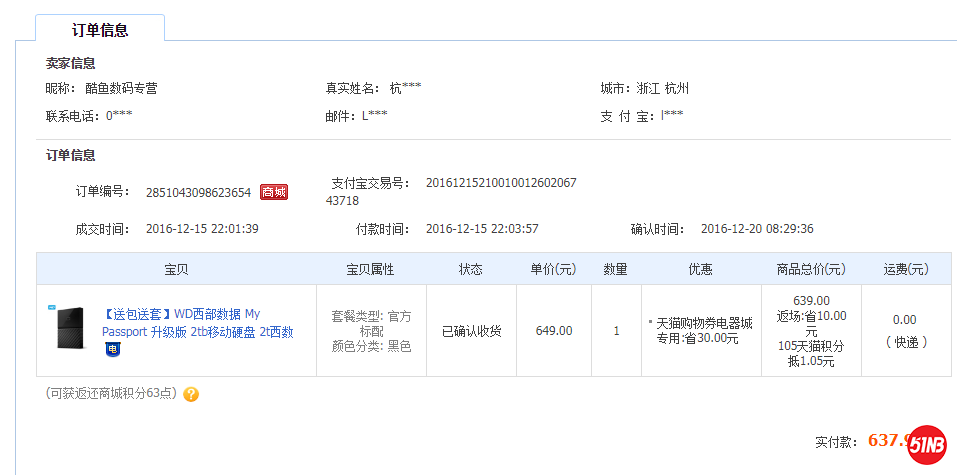Click the 运费(元) column header
This screenshot has width=957, height=475.
[906, 269]
